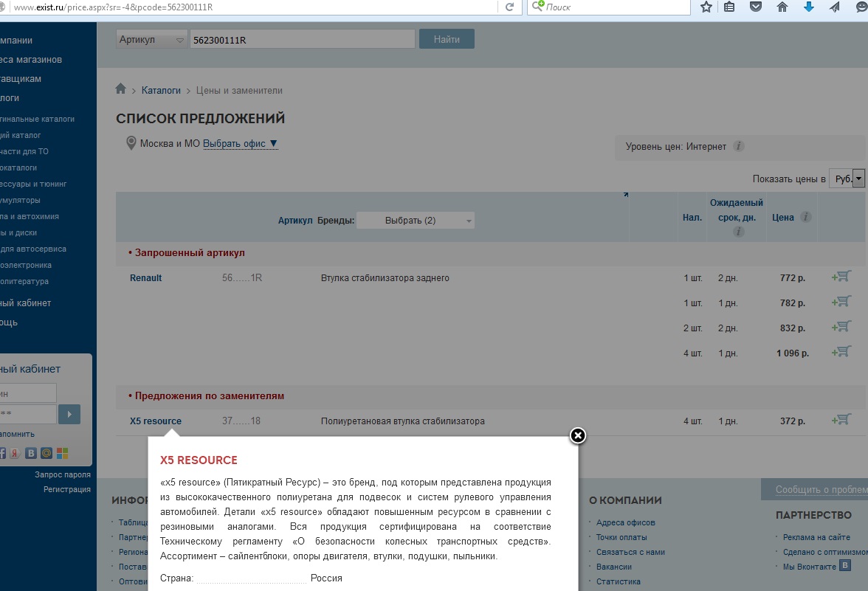Expand the Бренды Выбрать (2) dropdown
The image size is (868, 591).
[x=416, y=221]
